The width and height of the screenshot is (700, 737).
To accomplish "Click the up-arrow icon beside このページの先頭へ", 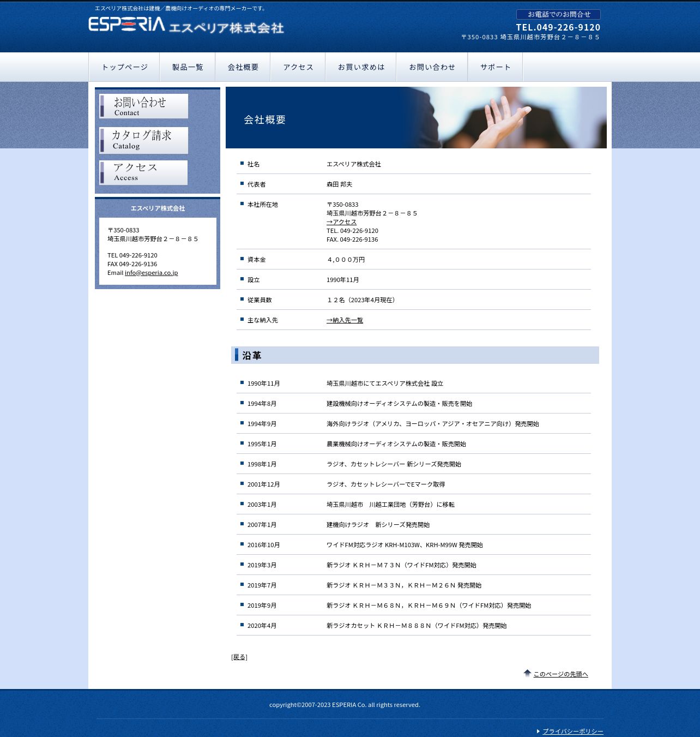I will pyautogui.click(x=527, y=673).
